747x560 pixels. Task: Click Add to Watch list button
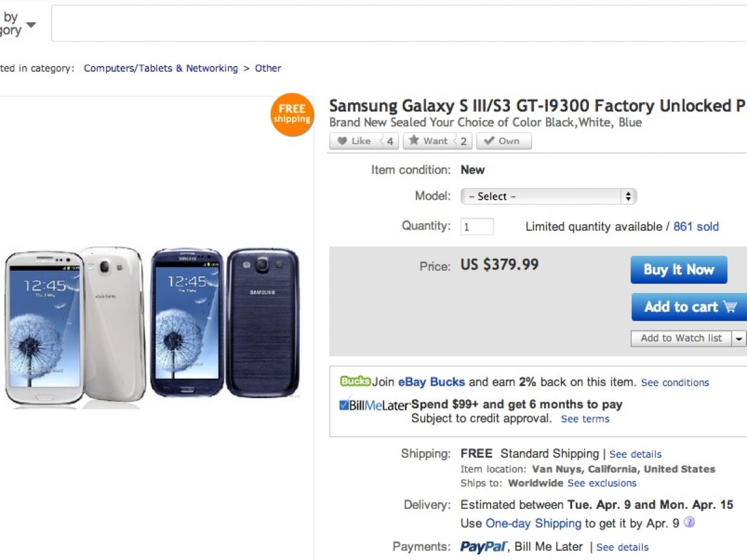(681, 338)
